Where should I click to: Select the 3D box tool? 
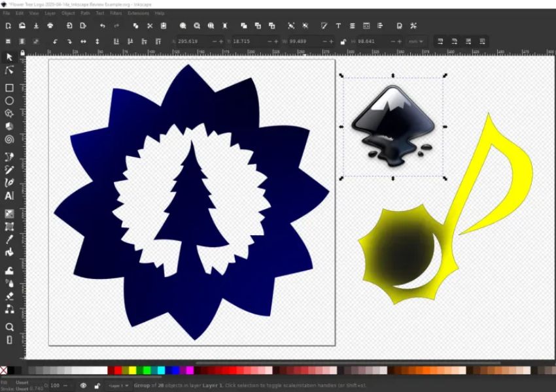[9, 126]
